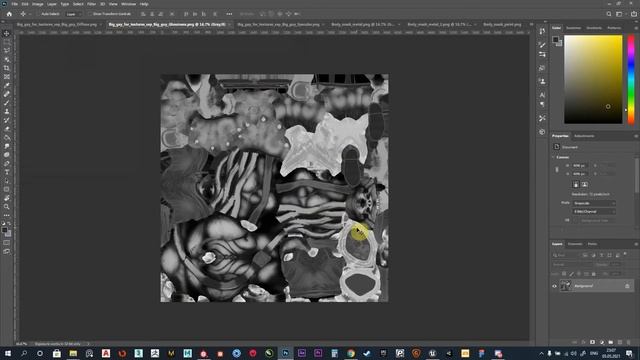This screenshot has height=360, width=640.
Task: Toggle Auto-Select checkbox
Action: click(x=39, y=14)
